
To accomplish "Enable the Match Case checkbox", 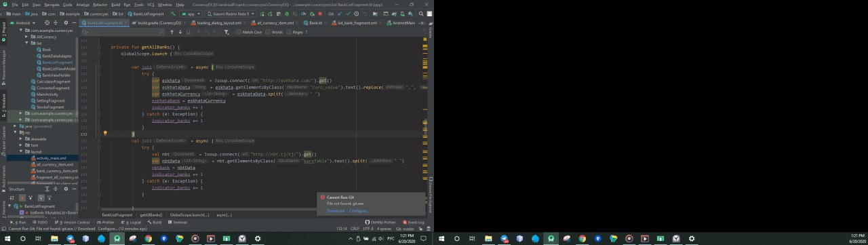I will 239,32.
